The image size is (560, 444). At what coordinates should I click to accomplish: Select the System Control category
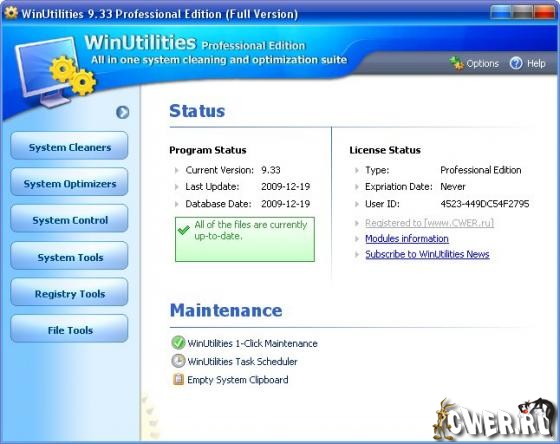pyautogui.click(x=69, y=218)
